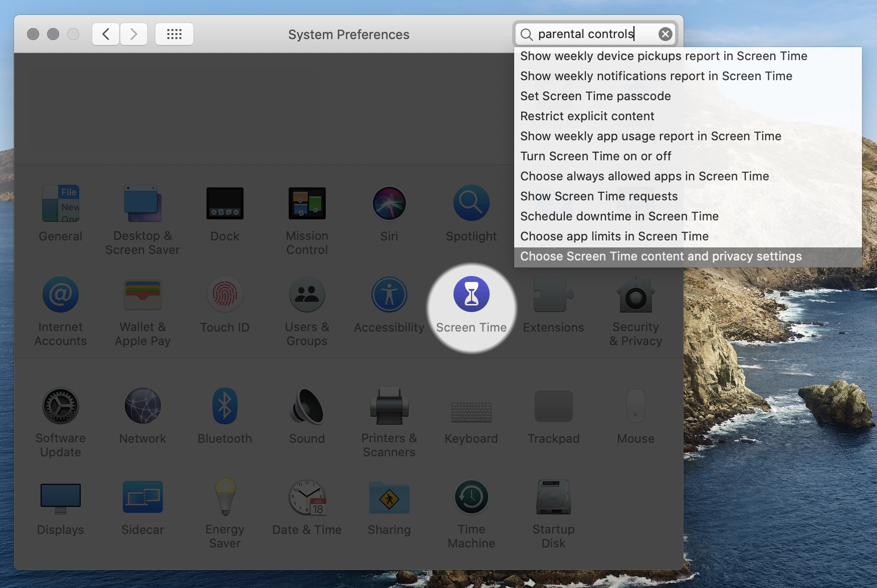Open the Extensions puzzle piece icon
The height and width of the screenshot is (588, 877).
tap(554, 295)
